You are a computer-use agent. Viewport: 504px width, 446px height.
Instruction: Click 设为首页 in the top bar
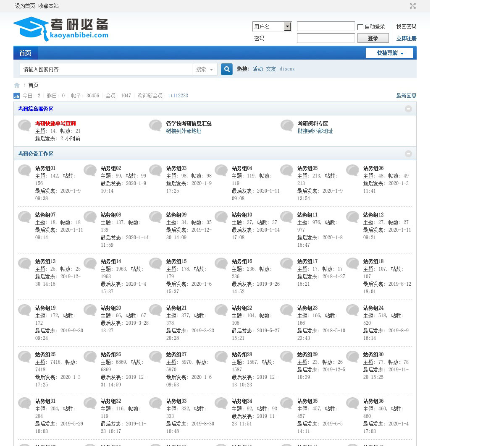point(25,6)
